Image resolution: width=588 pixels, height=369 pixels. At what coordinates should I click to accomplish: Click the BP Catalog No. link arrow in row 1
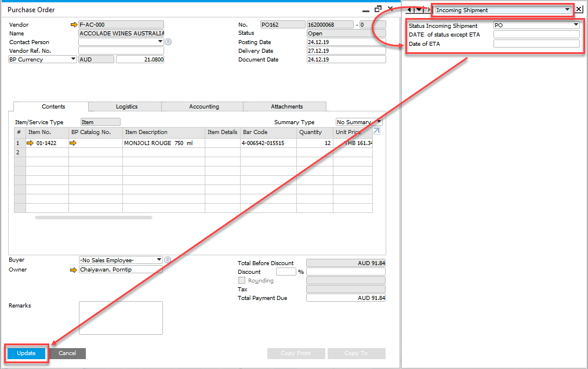(72, 143)
